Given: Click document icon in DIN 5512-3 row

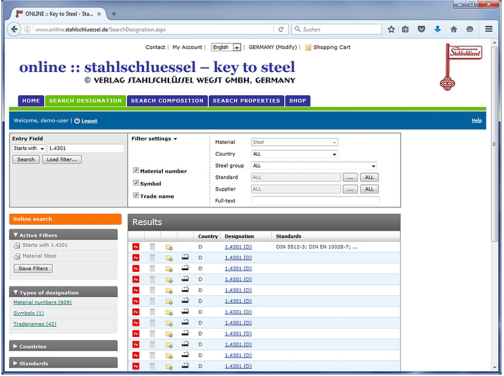Looking at the screenshot, I should point(152,247).
